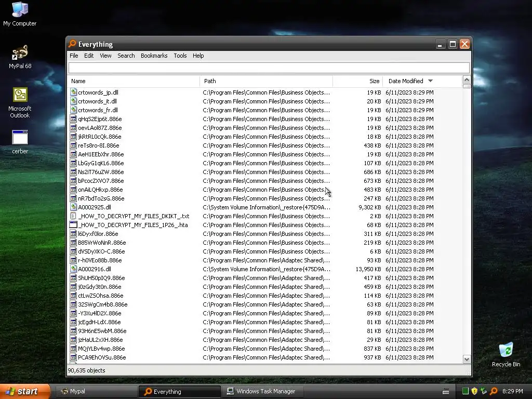Select the file jkRtRL0cQk.886e
Image resolution: width=532 pixels, height=399 pixels.
100,137
